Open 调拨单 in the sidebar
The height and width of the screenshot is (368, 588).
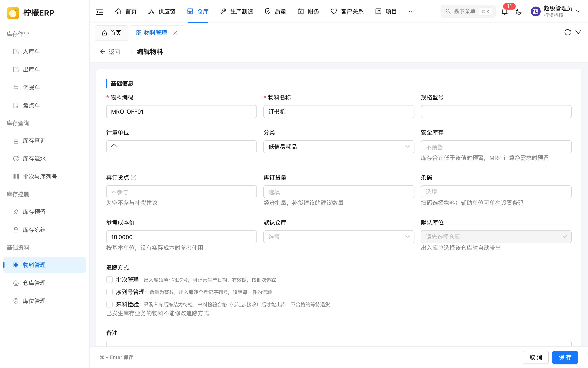[45, 88]
